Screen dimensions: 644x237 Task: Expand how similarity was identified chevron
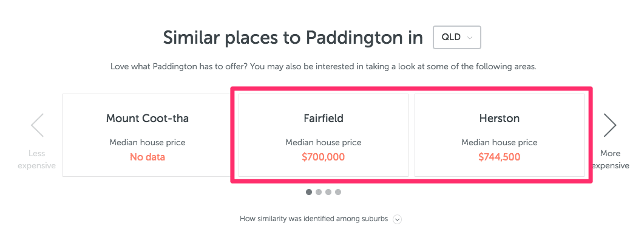coord(397,220)
